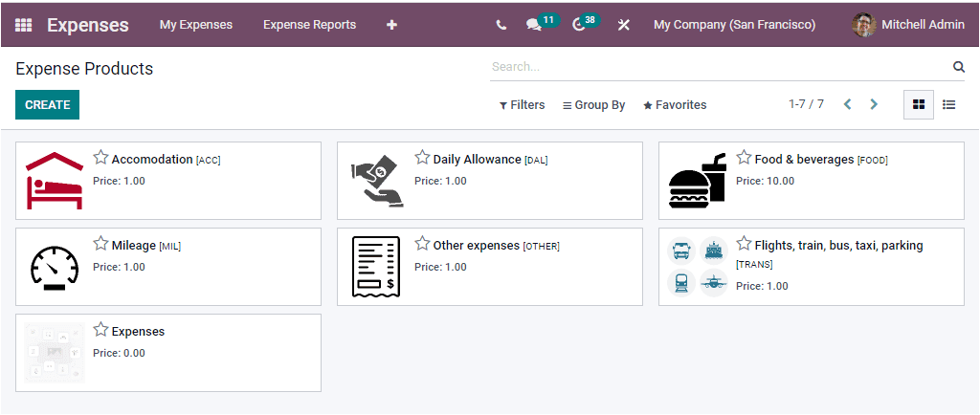Star the Other expenses product

[422, 244]
